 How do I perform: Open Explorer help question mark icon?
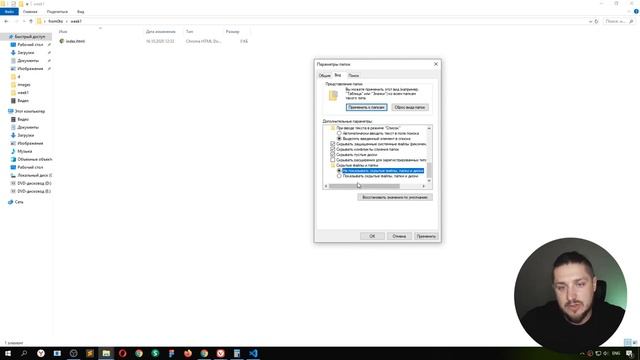point(636,11)
